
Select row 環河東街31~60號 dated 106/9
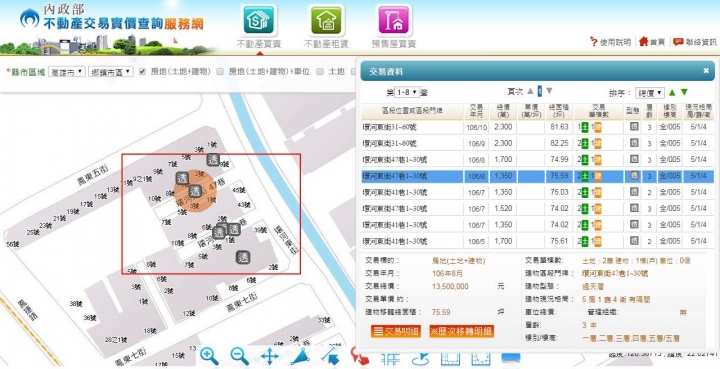(x=537, y=144)
